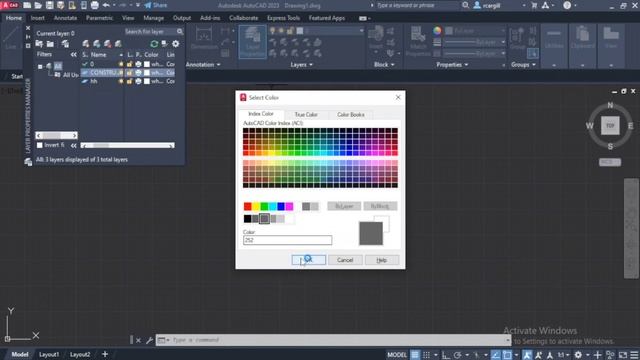Open the Express Tools ribbon tab

point(283,18)
